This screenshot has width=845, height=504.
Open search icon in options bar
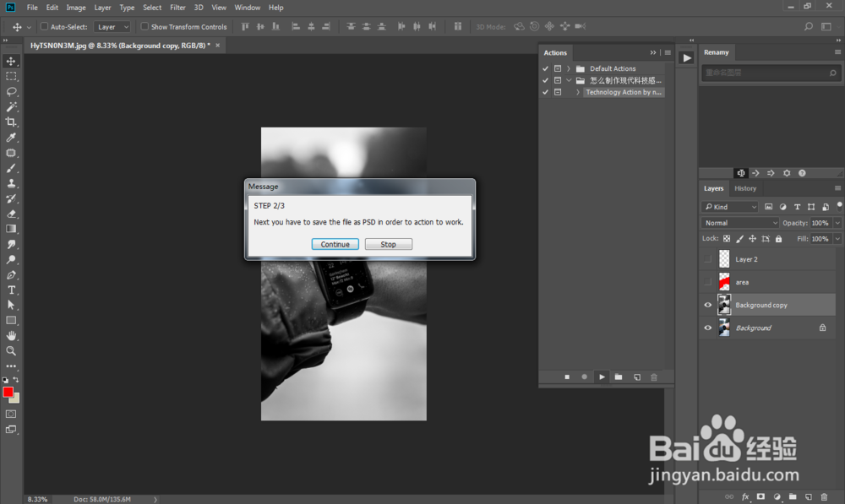pyautogui.click(x=809, y=26)
